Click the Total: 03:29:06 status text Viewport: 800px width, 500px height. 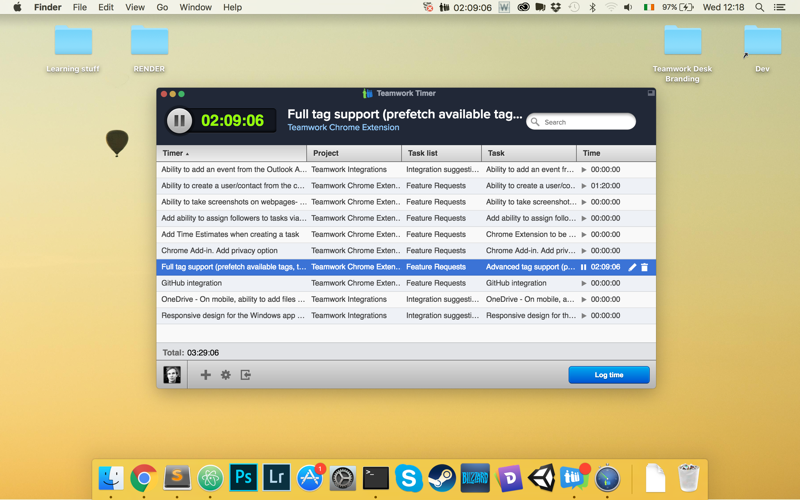click(190, 353)
